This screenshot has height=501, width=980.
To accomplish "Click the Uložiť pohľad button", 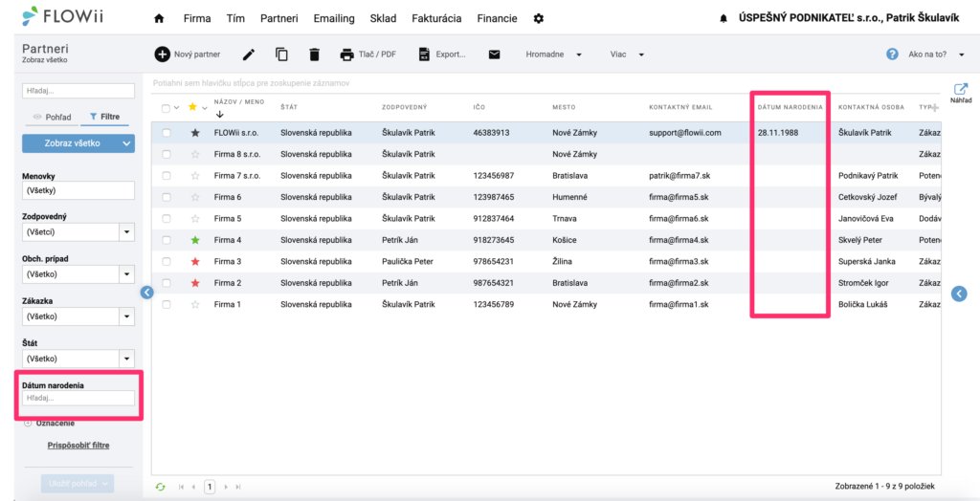I will tap(78, 483).
